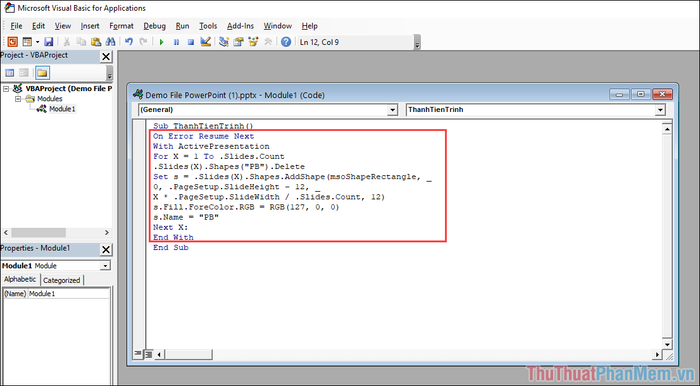Toggle Design Mode icon
The height and width of the screenshot is (386, 700).
[x=205, y=42]
